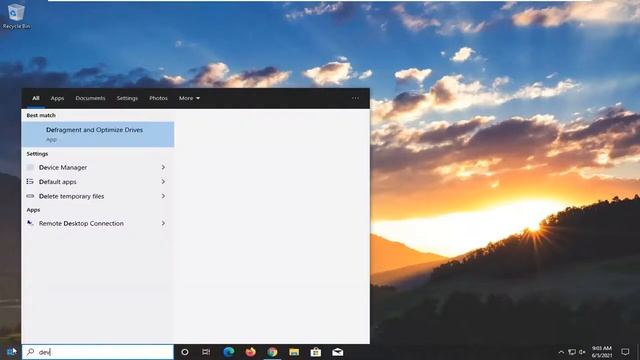This screenshot has width=640, height=360.
Task: Switch to the Photos search tab
Action: pos(158,98)
